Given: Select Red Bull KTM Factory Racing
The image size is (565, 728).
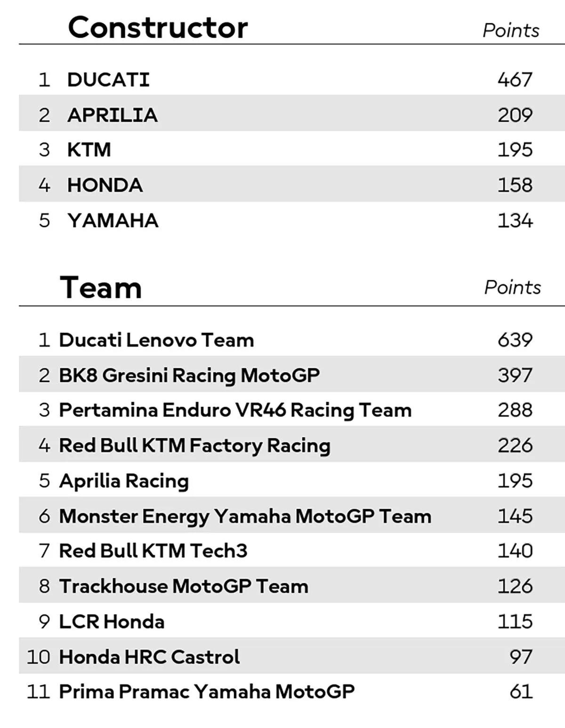Looking at the screenshot, I should [x=194, y=445].
